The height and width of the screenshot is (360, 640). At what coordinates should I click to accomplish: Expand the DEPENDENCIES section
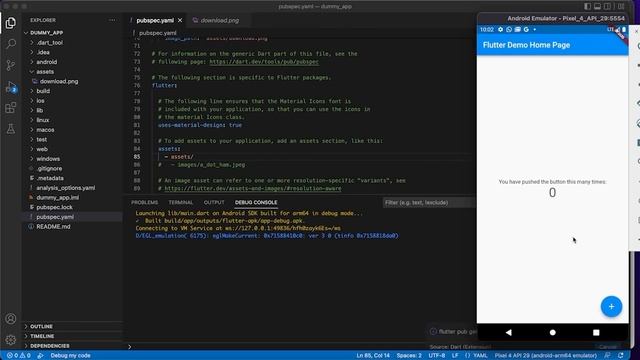(49, 346)
